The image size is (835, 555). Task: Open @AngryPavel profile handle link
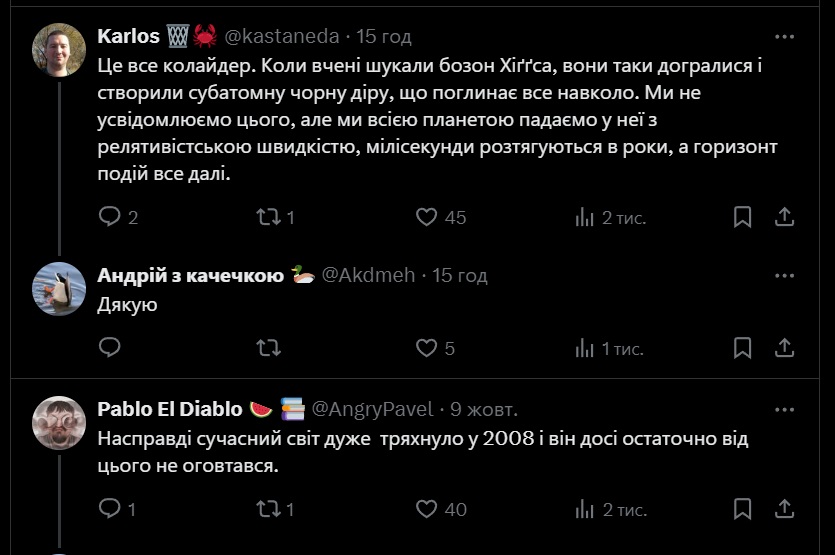pos(373,408)
